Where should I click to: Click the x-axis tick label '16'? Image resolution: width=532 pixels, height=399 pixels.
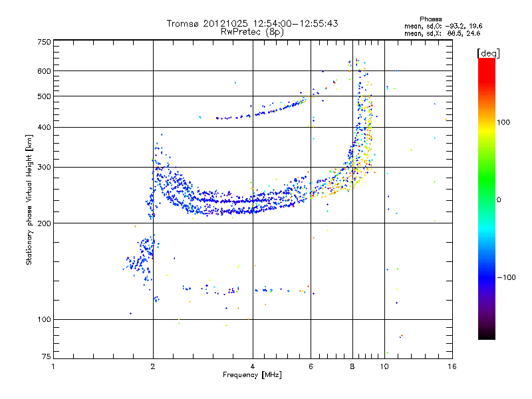coord(452,366)
